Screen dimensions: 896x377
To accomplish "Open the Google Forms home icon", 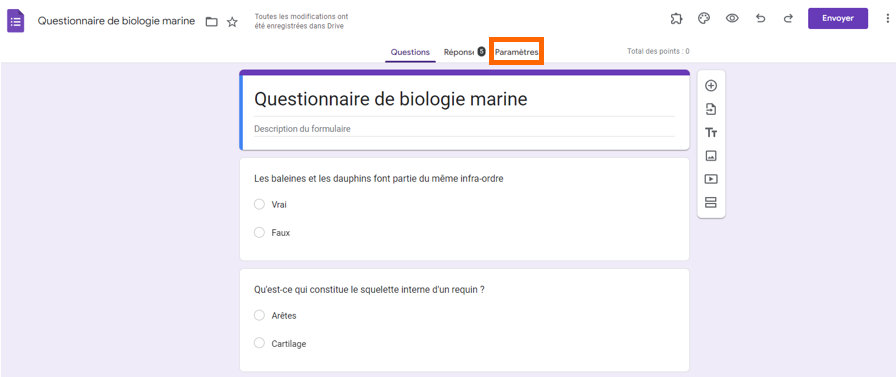I will pos(15,21).
